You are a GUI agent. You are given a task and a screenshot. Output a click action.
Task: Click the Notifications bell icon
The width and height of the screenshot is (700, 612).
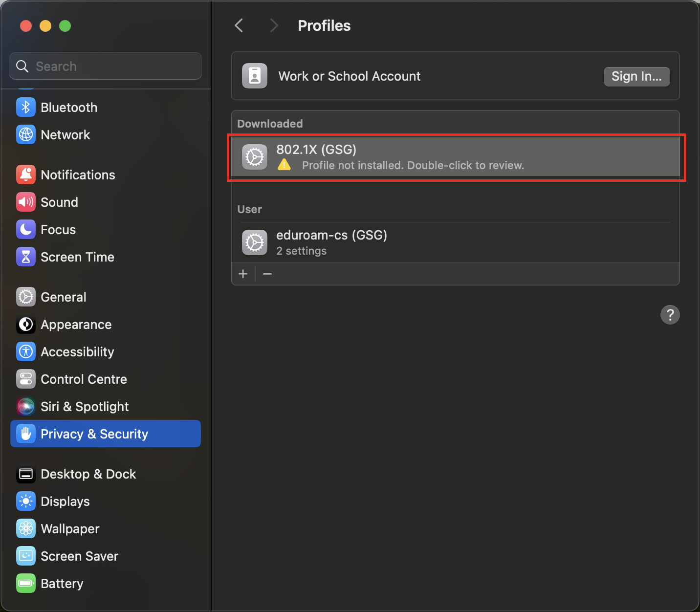26,175
